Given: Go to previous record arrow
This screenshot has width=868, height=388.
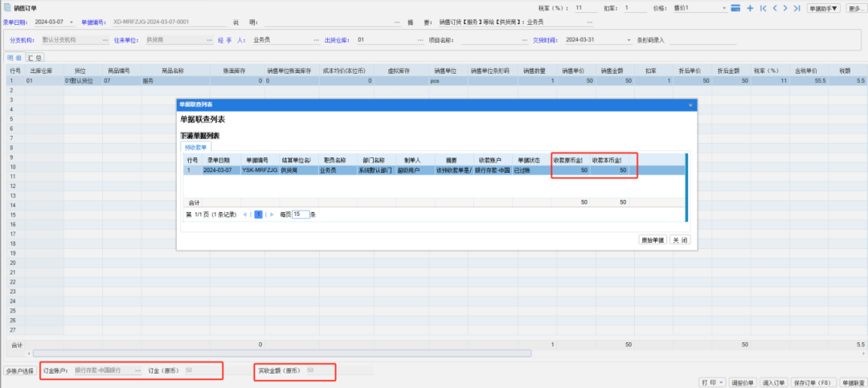Looking at the screenshot, I should click(x=773, y=7).
